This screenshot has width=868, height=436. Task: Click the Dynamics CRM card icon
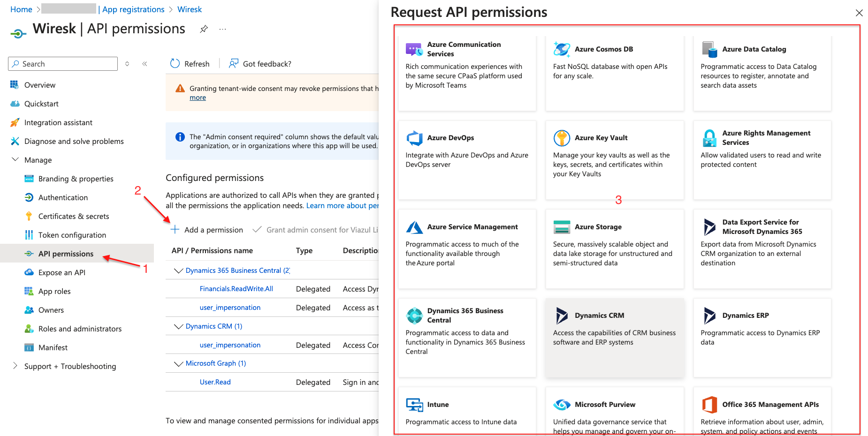tap(562, 316)
